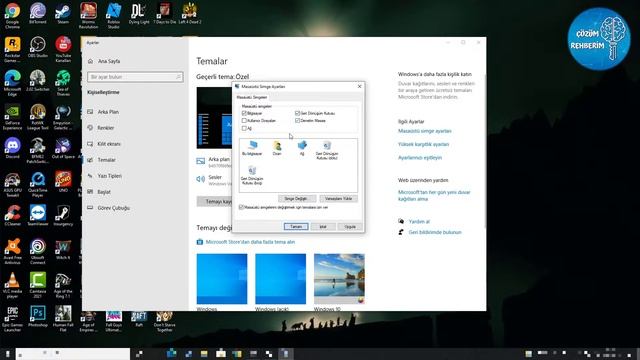Open Epic Games Launcher desktop icon
This screenshot has height=360, width=640.
tap(12, 318)
